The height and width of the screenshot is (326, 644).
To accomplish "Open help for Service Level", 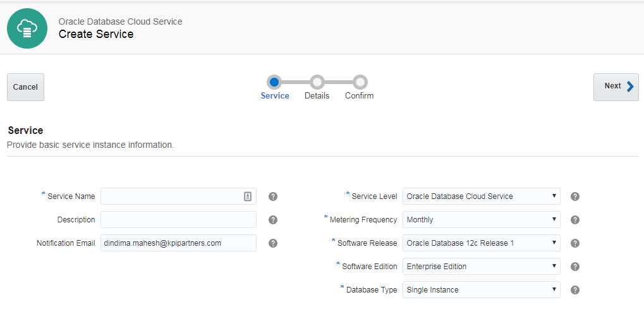I will click(575, 196).
